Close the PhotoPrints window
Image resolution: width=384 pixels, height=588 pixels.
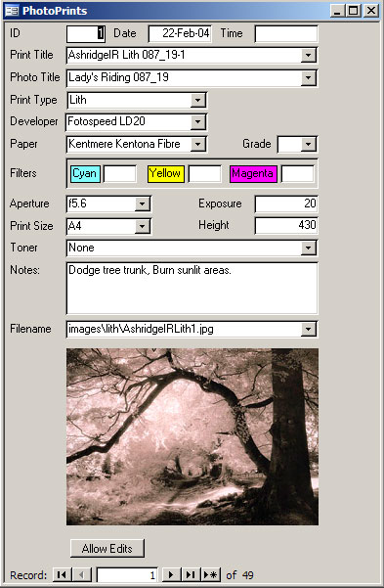[x=371, y=11]
